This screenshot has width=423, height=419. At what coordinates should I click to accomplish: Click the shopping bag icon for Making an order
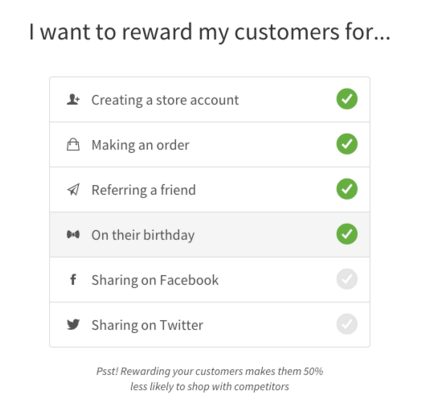[x=73, y=145]
